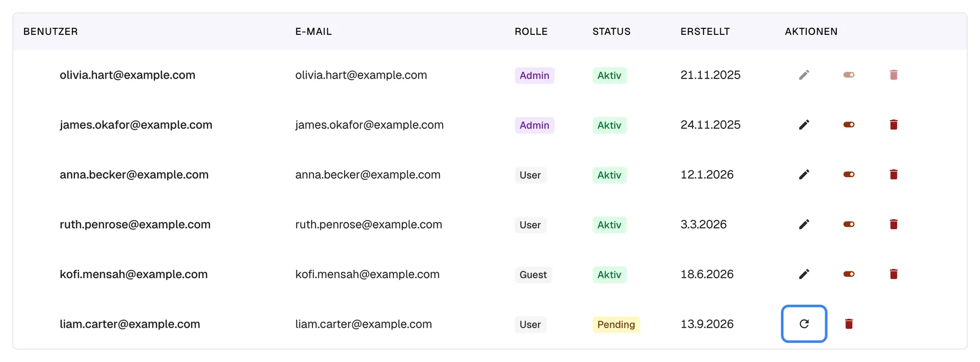Click Admin role badge for james.okafor
This screenshot has height=362, width=980.
click(x=535, y=125)
